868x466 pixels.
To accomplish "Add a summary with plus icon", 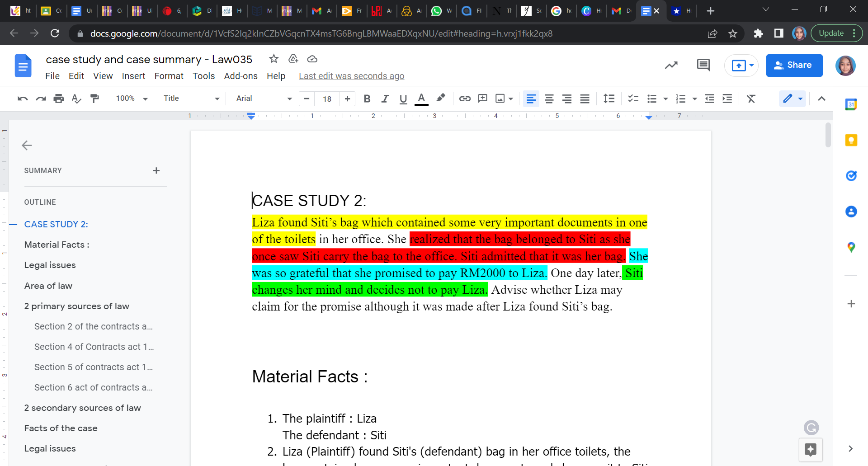I will click(156, 170).
